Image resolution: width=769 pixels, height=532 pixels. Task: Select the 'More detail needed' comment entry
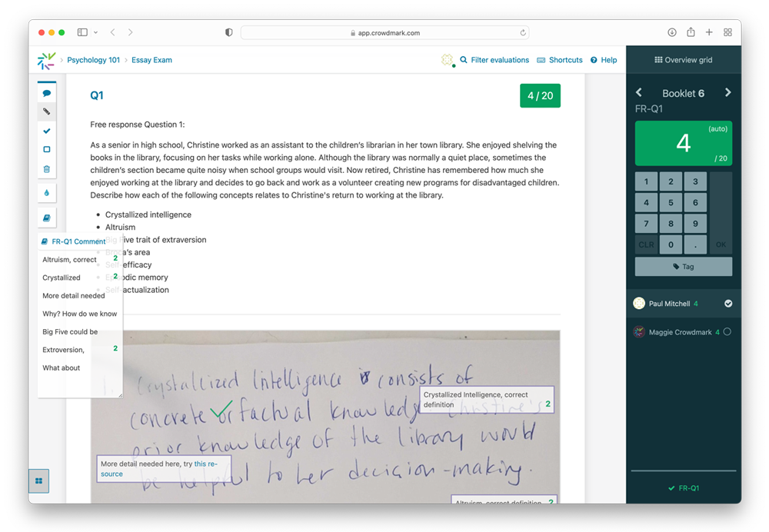(73, 295)
